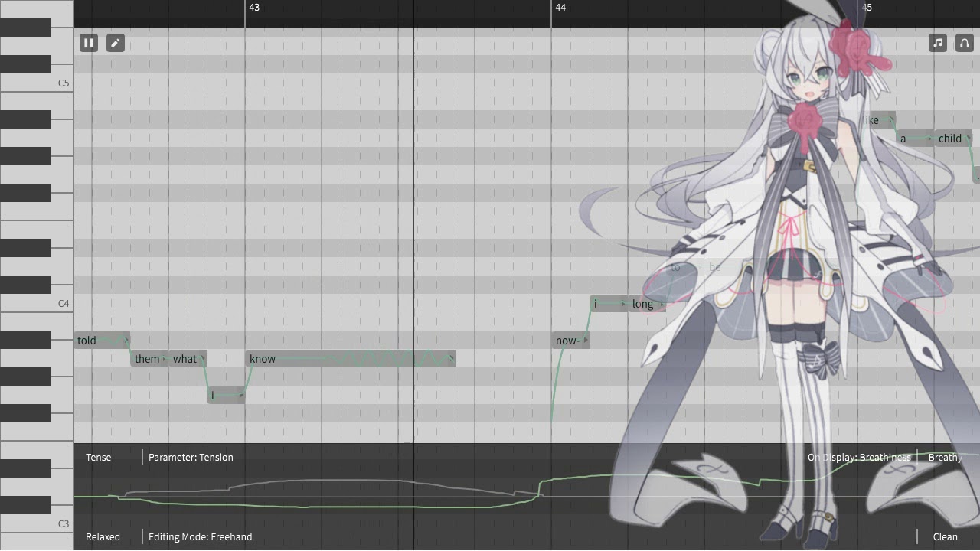The width and height of the screenshot is (980, 551).
Task: Select the note 'told'
Action: [102, 341]
